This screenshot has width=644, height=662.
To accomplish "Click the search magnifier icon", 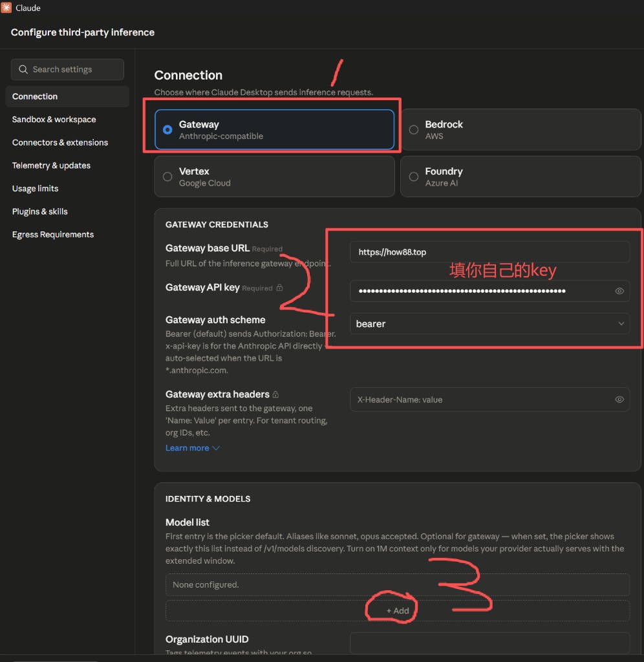I will [x=23, y=69].
